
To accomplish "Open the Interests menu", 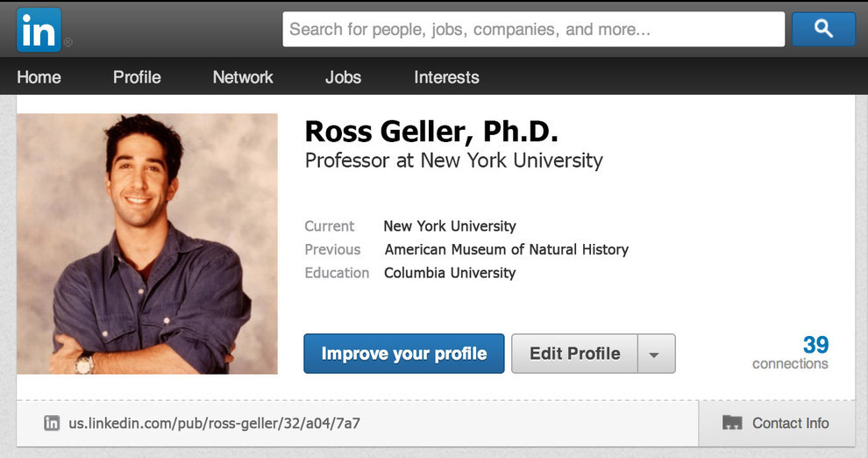I will (x=446, y=77).
